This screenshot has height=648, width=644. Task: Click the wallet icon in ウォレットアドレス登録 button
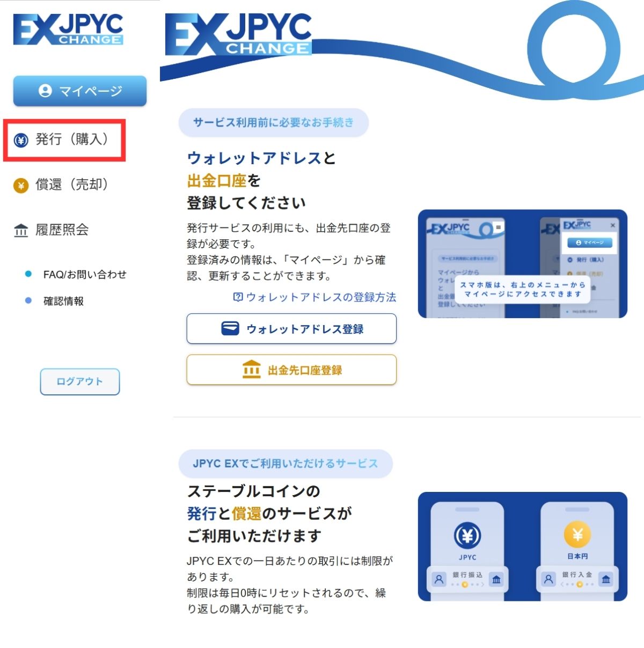231,328
